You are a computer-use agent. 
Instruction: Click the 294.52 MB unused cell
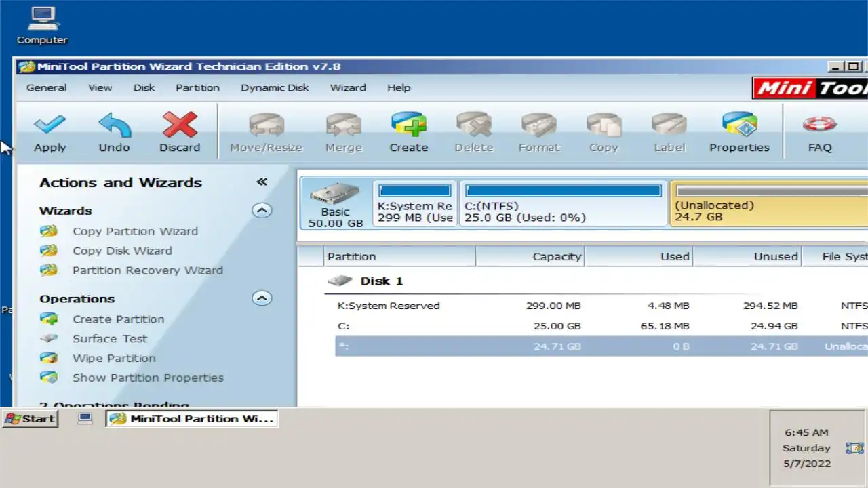(770, 306)
